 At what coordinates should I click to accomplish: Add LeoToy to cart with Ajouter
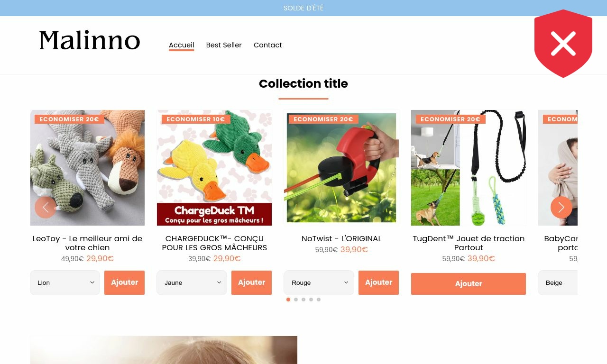[x=125, y=282]
